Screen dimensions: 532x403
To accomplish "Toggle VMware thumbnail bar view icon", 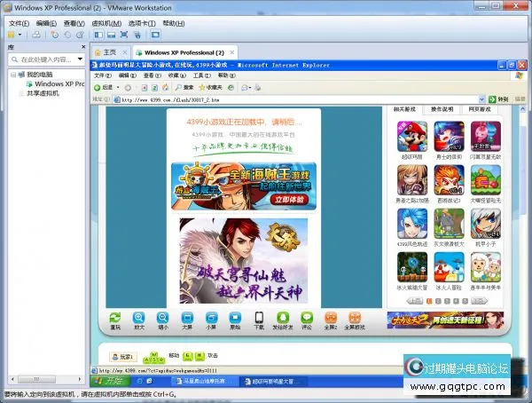I will tap(111, 35).
